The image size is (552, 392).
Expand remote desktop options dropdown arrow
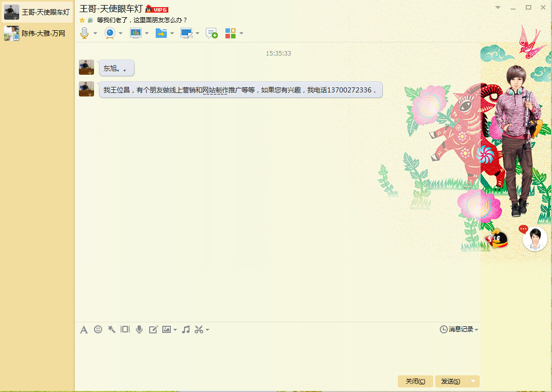(198, 33)
